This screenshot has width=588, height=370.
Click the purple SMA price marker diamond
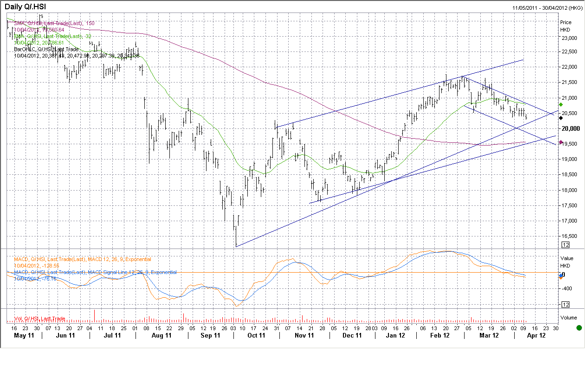coord(561,142)
